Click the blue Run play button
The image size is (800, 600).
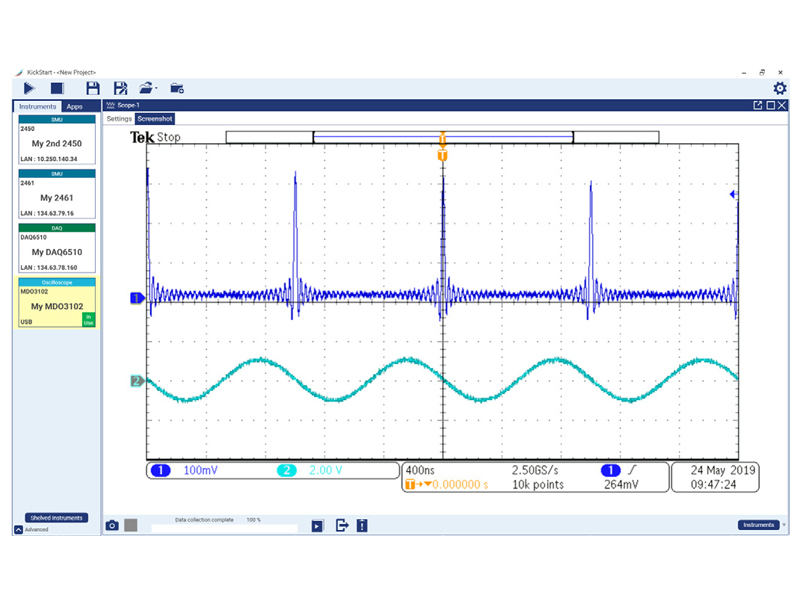click(x=29, y=89)
